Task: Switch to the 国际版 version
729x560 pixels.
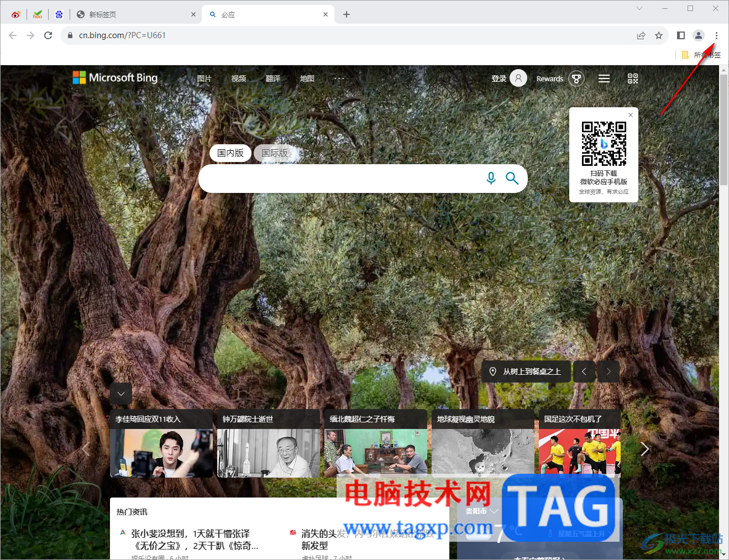Action: [275, 153]
